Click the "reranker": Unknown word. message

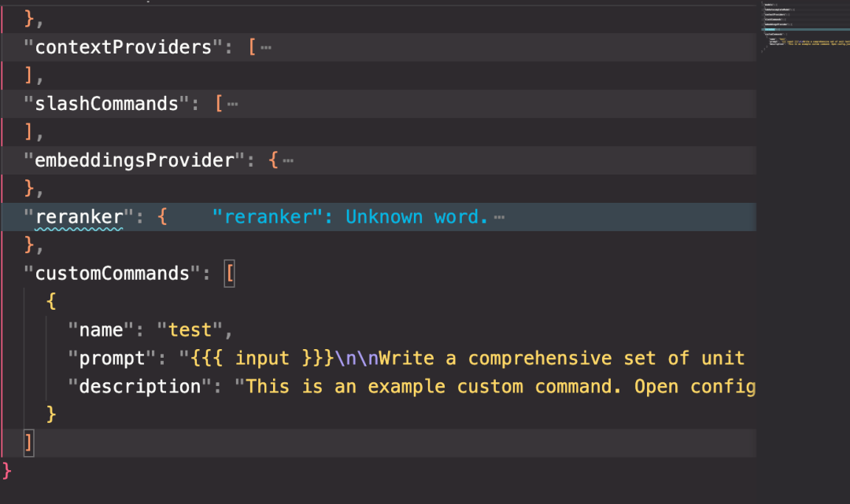click(350, 217)
